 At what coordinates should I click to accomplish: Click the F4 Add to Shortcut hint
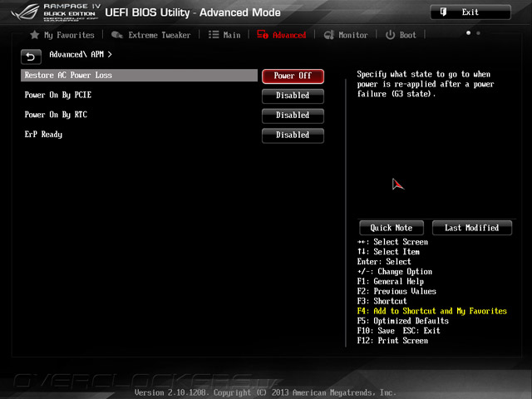pos(432,311)
